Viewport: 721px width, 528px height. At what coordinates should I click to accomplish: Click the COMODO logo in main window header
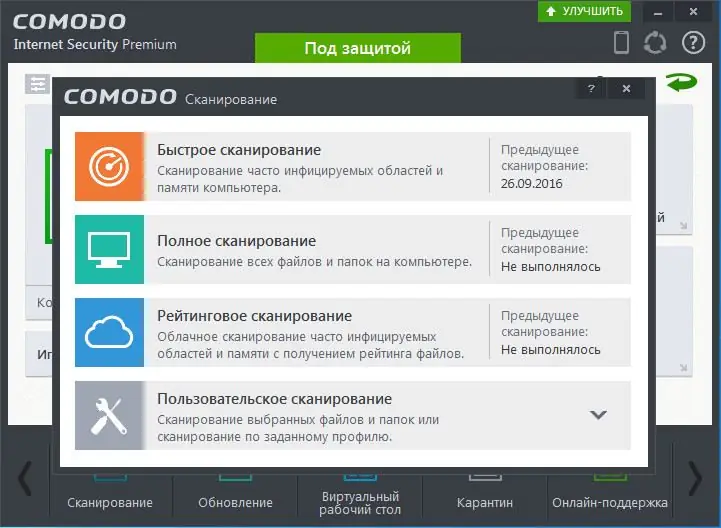coord(69,22)
